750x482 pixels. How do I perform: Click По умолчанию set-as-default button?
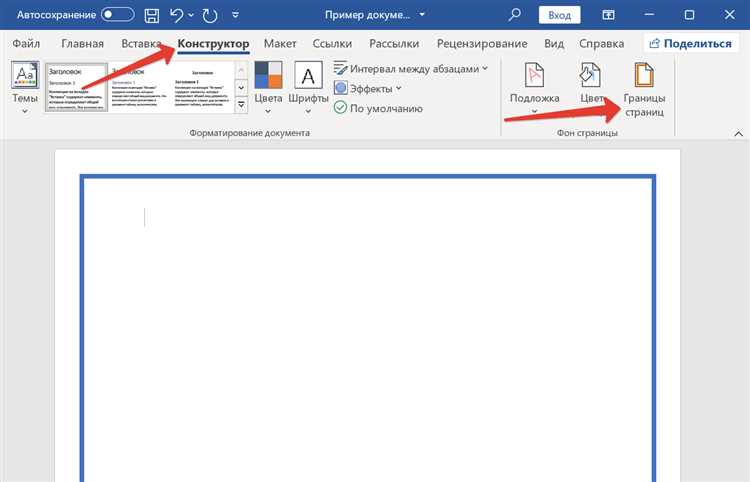point(378,108)
